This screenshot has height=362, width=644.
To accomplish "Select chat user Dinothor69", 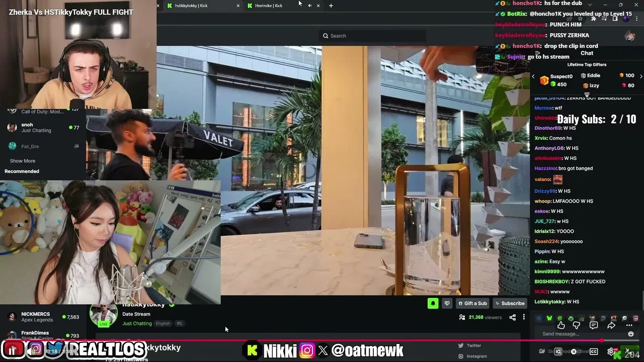I will pyautogui.click(x=547, y=128).
